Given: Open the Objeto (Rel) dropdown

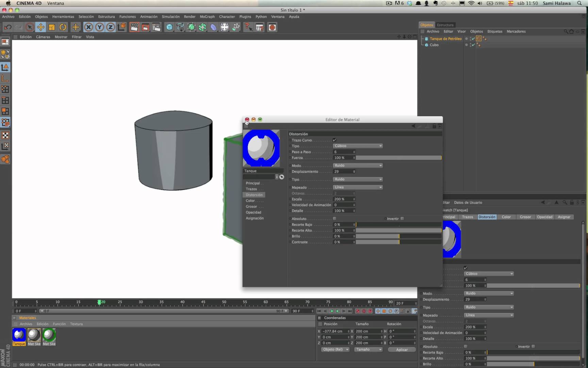Looking at the screenshot, I should (x=336, y=350).
